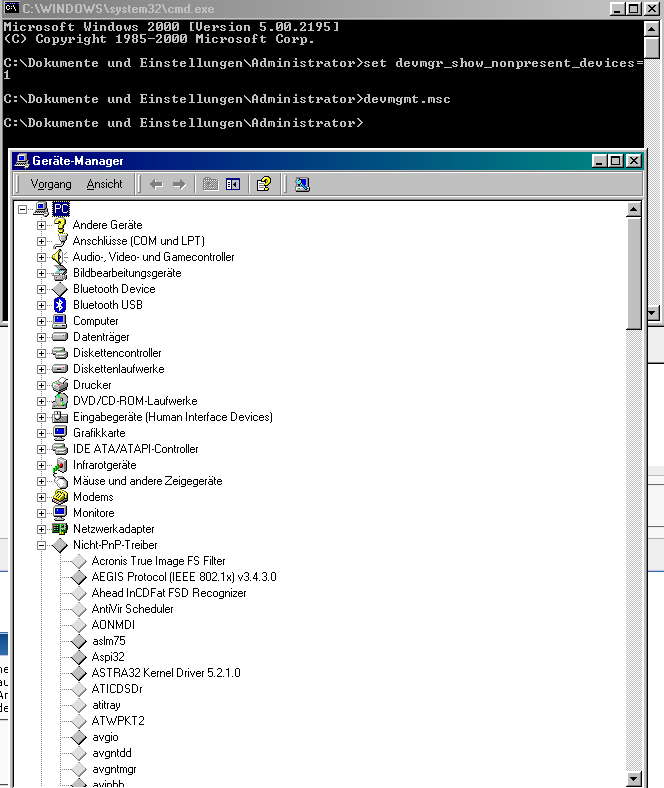664x788 pixels.
Task: Expand the Andere Geräte category
Action: [x=42, y=225]
